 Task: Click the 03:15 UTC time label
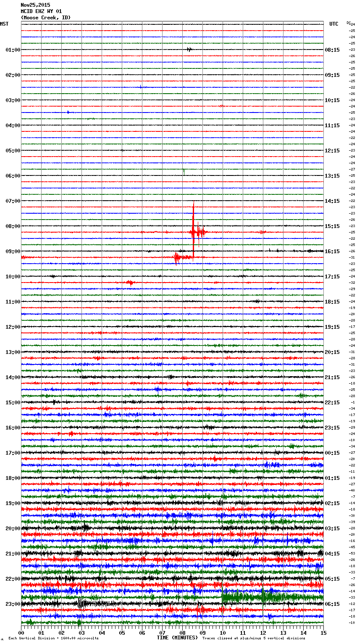click(x=332, y=529)
